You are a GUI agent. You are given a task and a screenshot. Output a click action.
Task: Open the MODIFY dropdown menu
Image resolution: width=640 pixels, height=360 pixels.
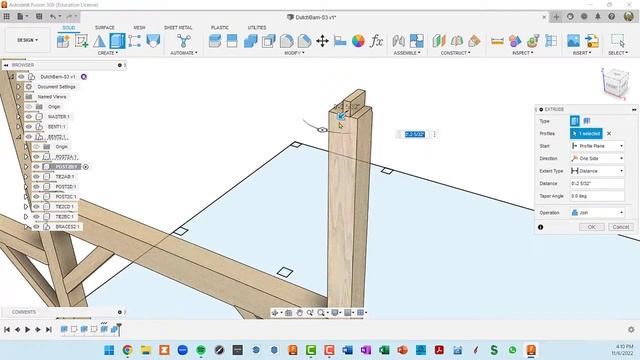294,53
